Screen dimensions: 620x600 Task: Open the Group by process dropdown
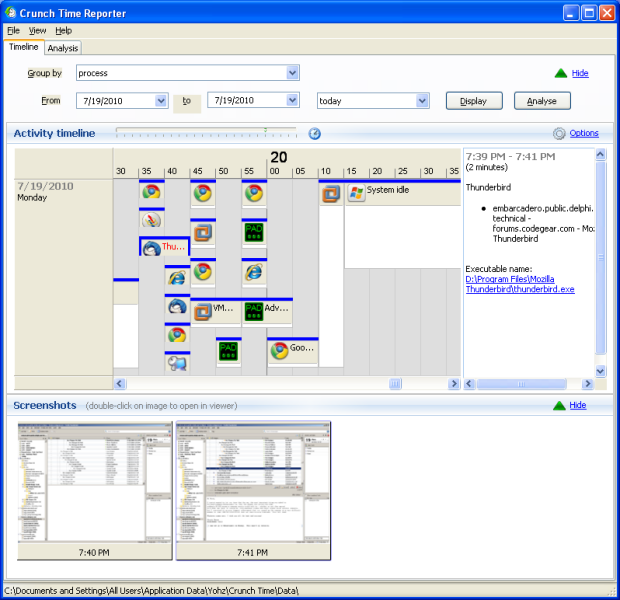(292, 73)
